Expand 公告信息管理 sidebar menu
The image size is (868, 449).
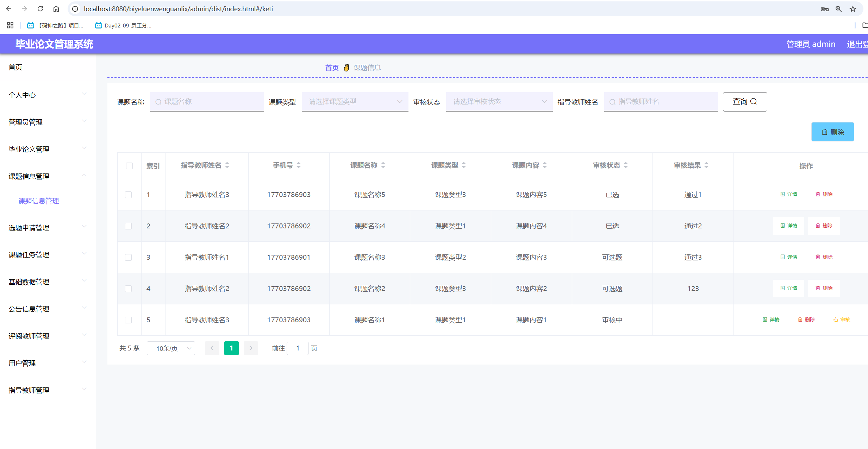point(48,309)
